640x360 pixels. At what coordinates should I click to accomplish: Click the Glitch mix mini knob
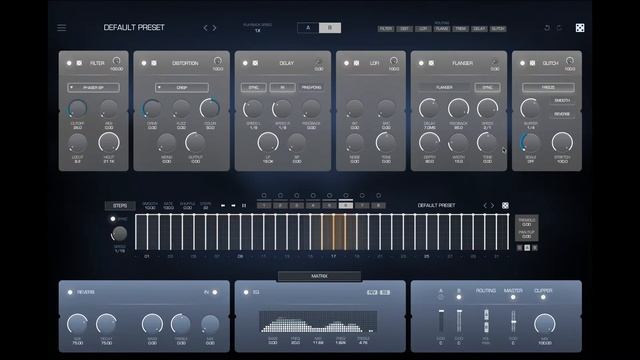point(570,61)
